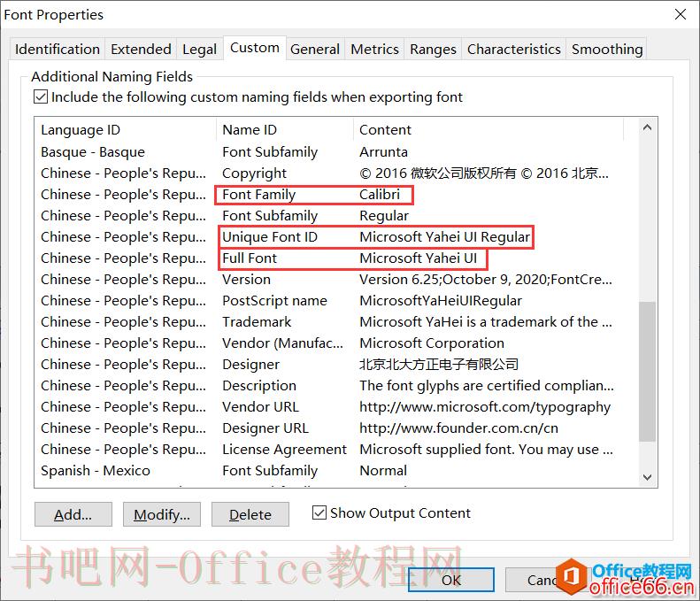Click the http://www.founder.com.cn/cn cell
This screenshot has width=700, height=601.
pyautogui.click(x=459, y=428)
